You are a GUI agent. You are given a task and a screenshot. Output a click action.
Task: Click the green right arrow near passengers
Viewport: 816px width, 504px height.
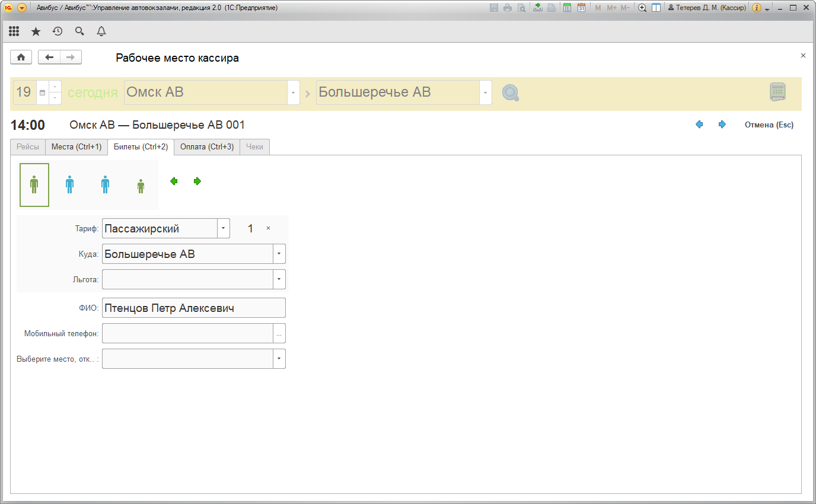197,181
